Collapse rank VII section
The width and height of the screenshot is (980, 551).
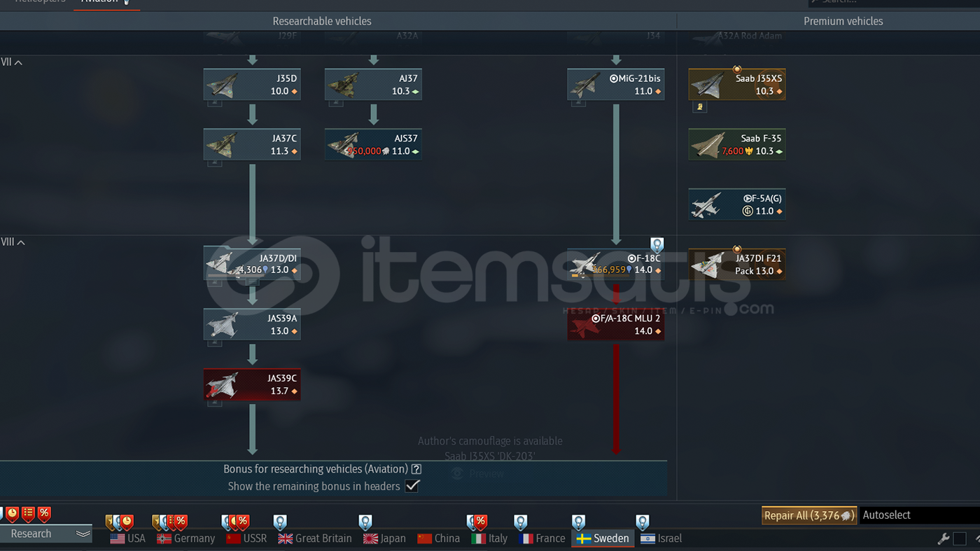pos(13,62)
